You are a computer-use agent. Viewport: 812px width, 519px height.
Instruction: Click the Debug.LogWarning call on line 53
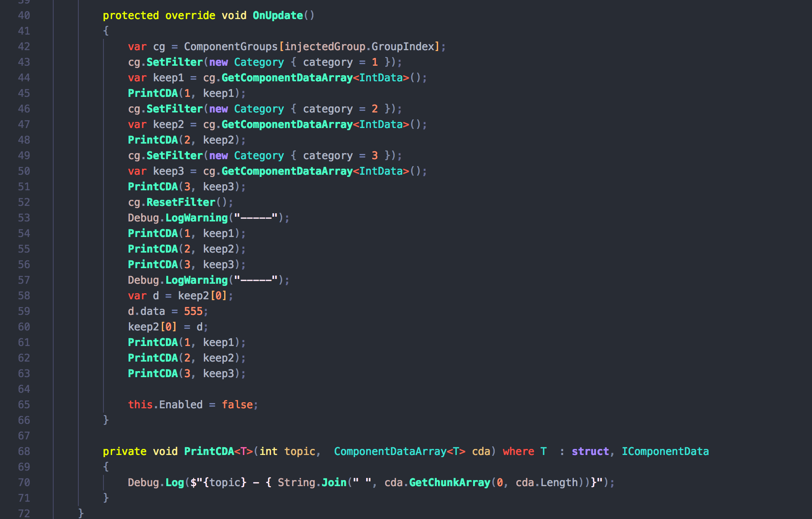tap(177, 218)
